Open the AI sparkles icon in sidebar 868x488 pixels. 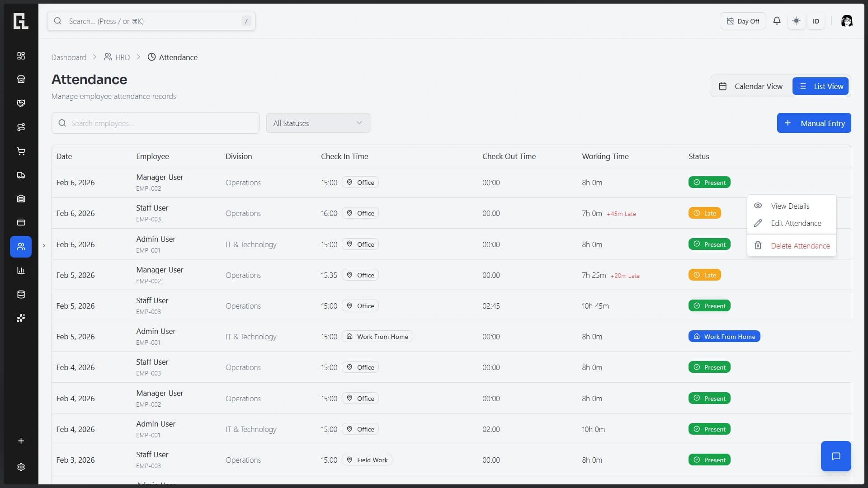tap(21, 318)
